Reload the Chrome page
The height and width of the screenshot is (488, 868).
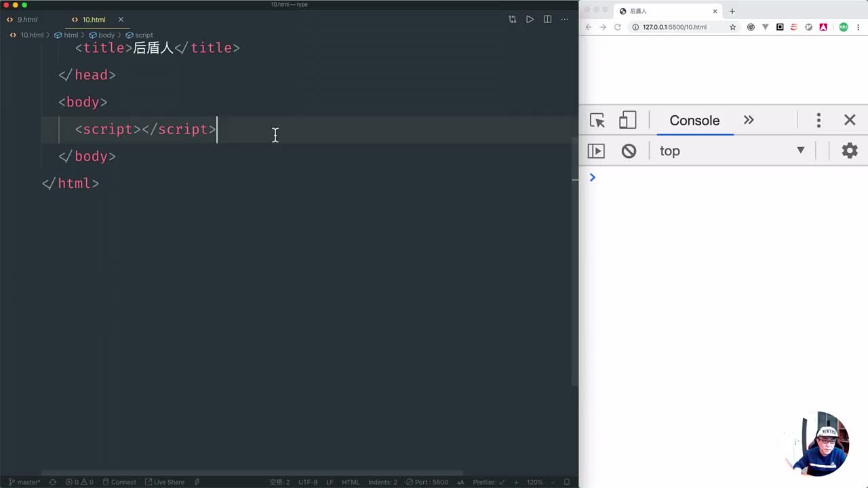pos(618,27)
